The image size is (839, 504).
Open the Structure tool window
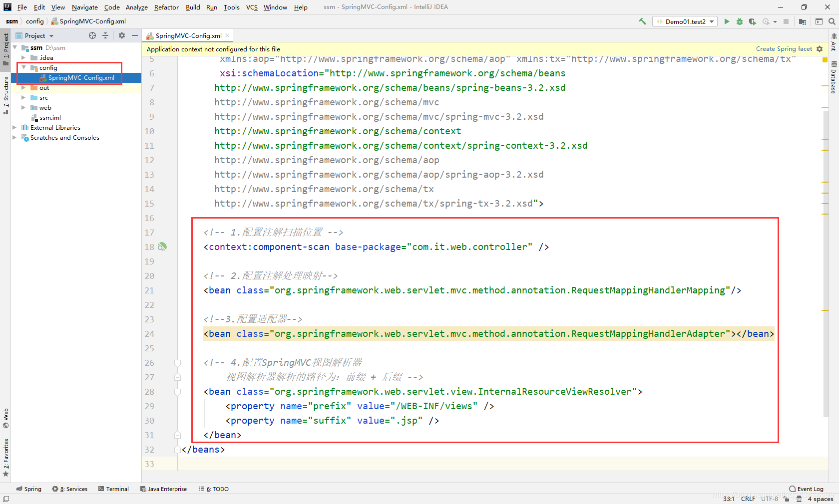click(5, 95)
